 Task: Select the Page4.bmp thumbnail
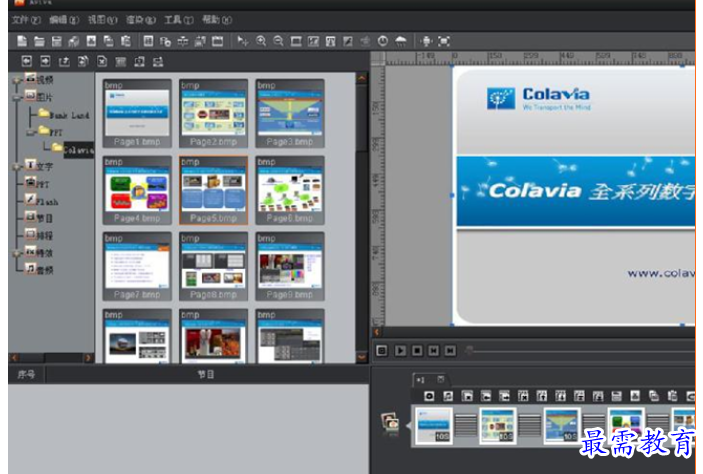tap(137, 190)
